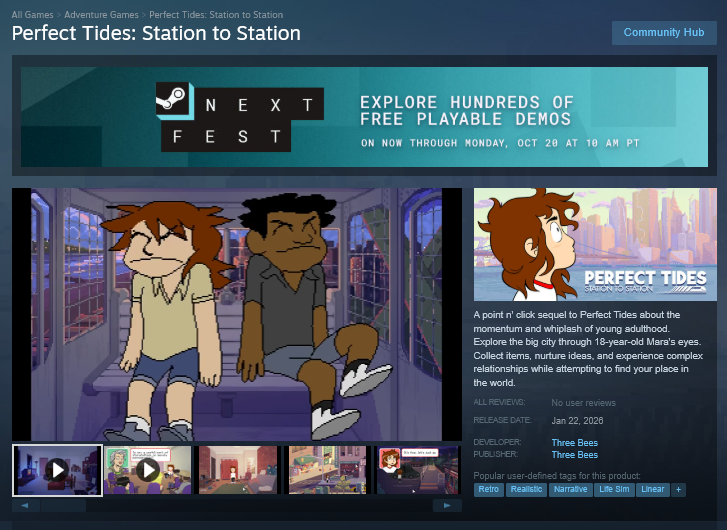Viewport: 727px width, 530px height.
Task: Go to All Games breadcrumb
Action: click(33, 15)
